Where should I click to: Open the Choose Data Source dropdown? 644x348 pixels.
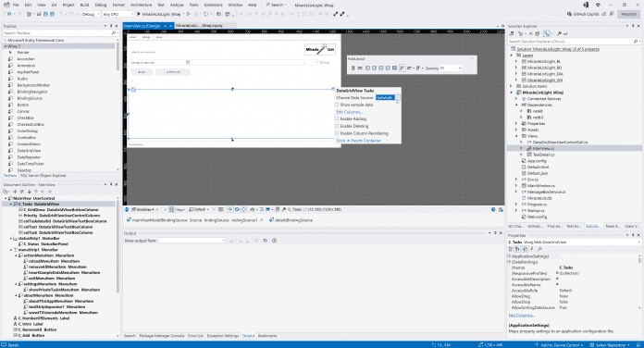click(x=398, y=98)
